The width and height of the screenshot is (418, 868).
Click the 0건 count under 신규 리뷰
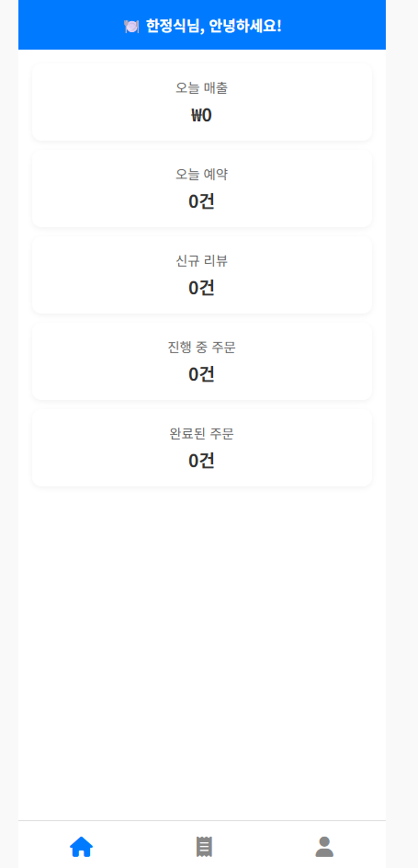tap(202, 288)
